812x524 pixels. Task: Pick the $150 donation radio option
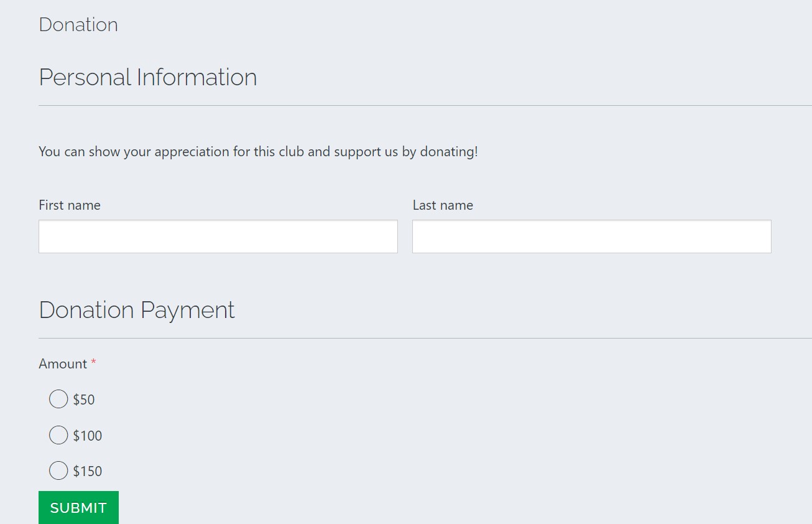point(58,470)
